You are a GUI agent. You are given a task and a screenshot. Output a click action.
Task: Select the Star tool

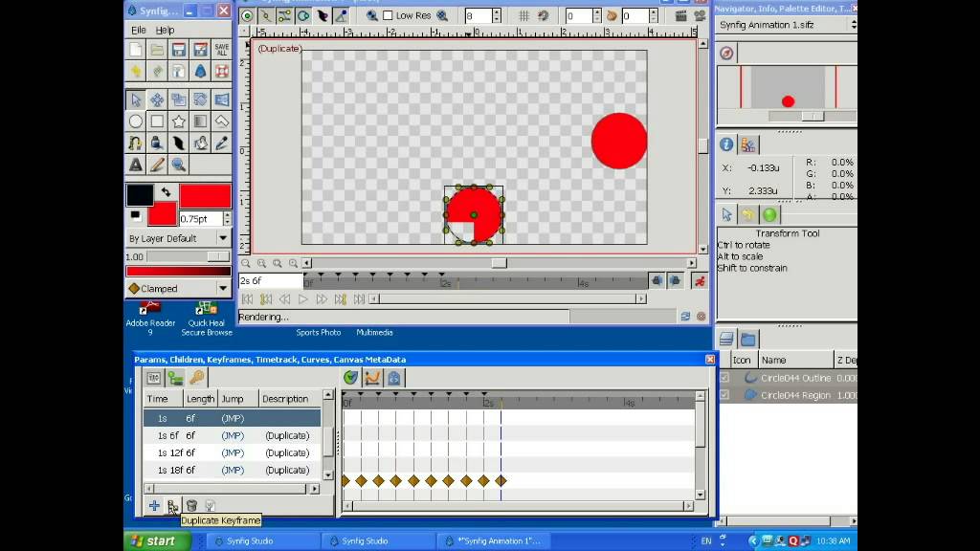point(179,121)
